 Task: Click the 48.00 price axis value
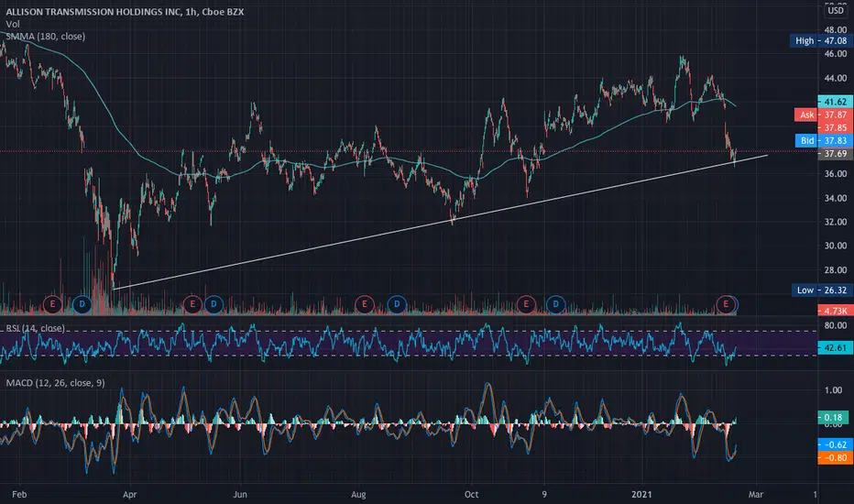click(x=836, y=30)
